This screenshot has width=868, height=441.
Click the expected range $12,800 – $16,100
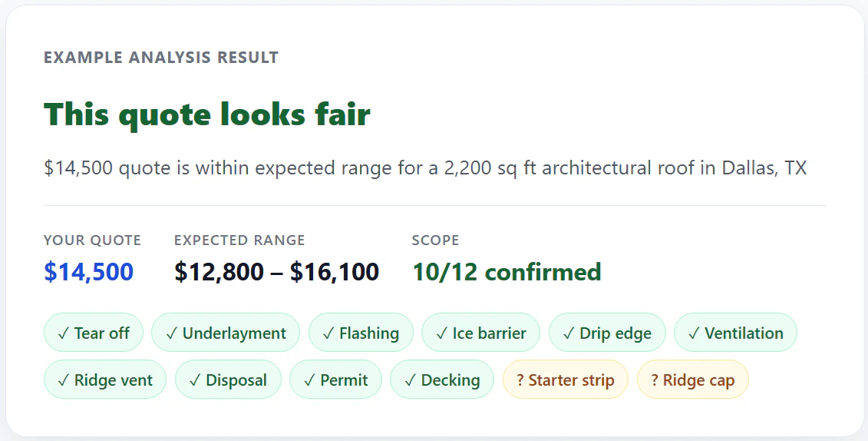click(276, 272)
